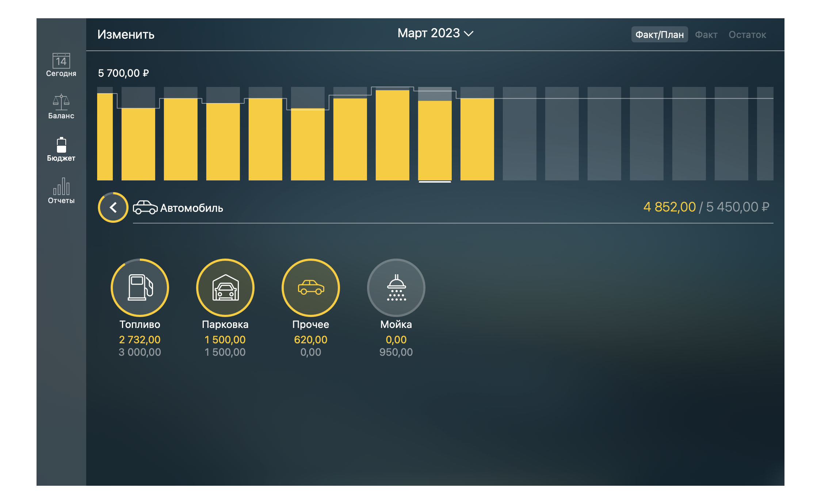The width and height of the screenshot is (821, 504).
Task: Expand the Март 2023 month selector
Action: point(435,33)
